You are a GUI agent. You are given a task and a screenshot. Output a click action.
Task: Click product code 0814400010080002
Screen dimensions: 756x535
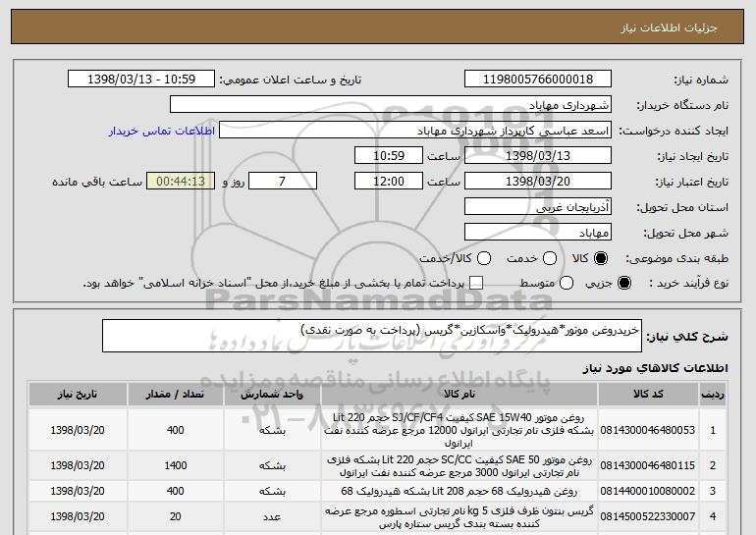[648, 491]
